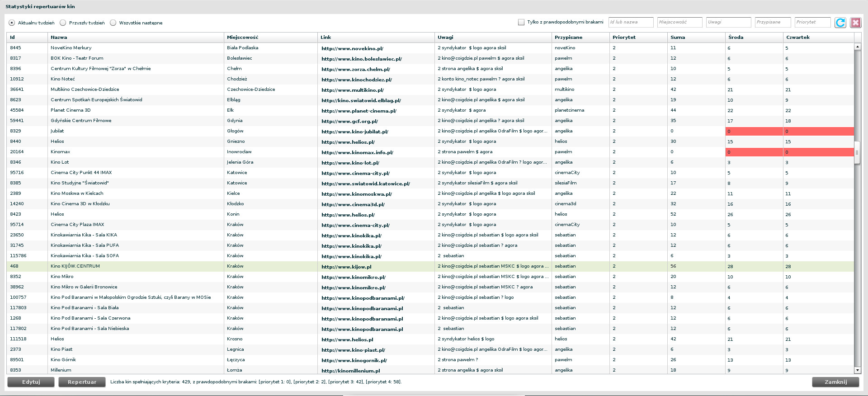Image resolution: width=868 pixels, height=396 pixels.
Task: Open the http://www.multikino.pl/ link
Action: (x=352, y=90)
